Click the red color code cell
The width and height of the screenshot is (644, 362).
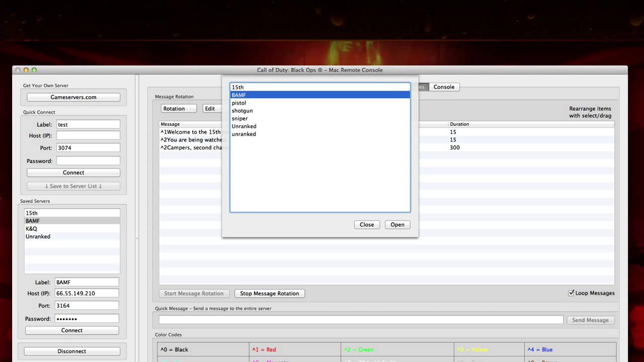pyautogui.click(x=295, y=349)
